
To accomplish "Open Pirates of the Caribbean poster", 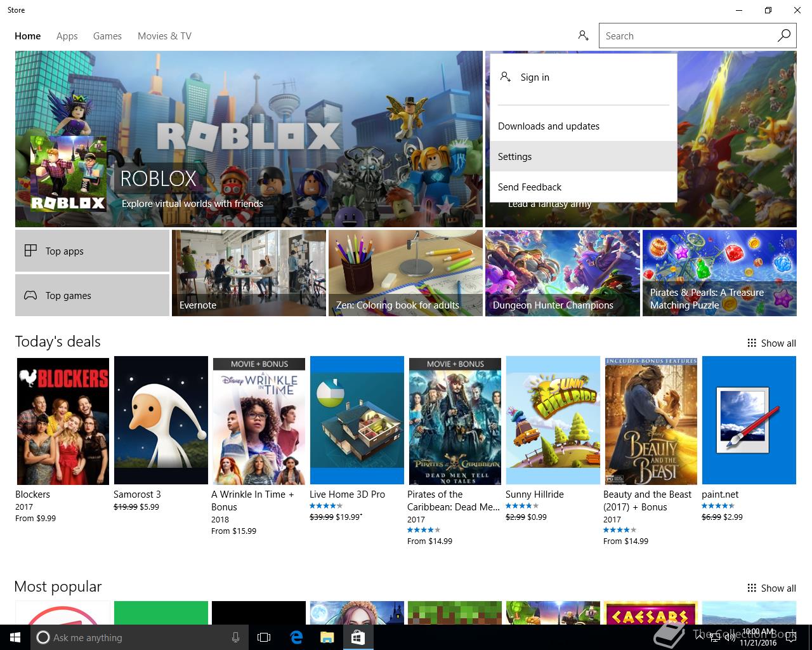I will point(455,420).
